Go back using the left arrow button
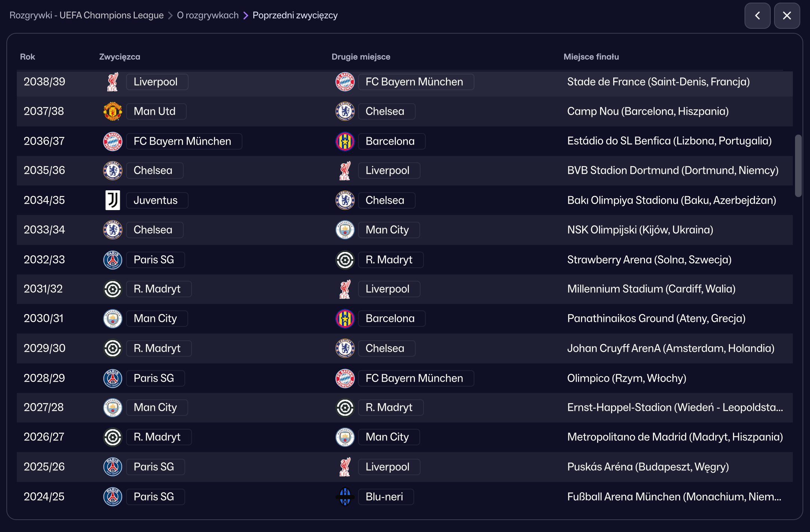This screenshot has height=532, width=810. (x=757, y=16)
